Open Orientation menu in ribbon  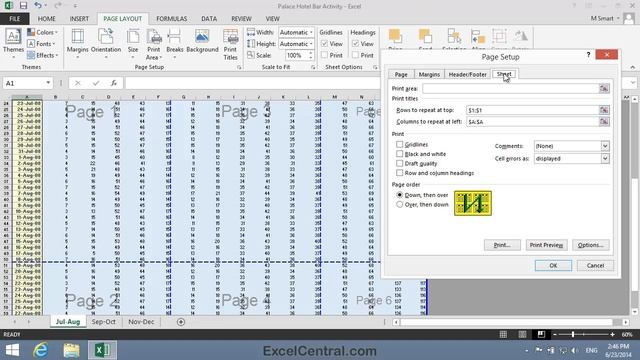pos(106,44)
